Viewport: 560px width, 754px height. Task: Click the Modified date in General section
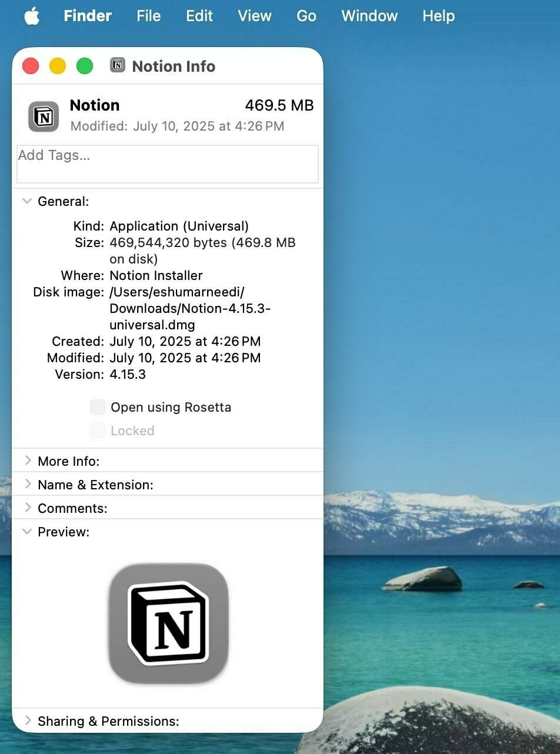[x=185, y=358]
